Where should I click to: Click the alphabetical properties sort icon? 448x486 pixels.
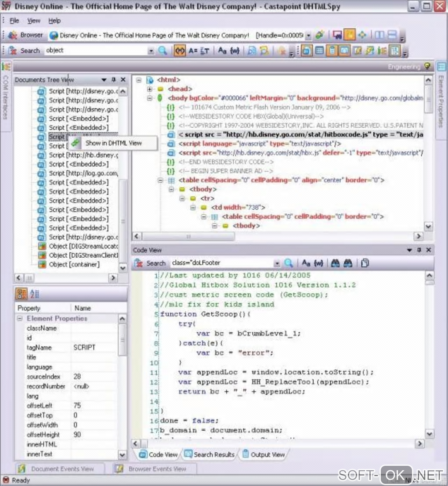pos(34,294)
